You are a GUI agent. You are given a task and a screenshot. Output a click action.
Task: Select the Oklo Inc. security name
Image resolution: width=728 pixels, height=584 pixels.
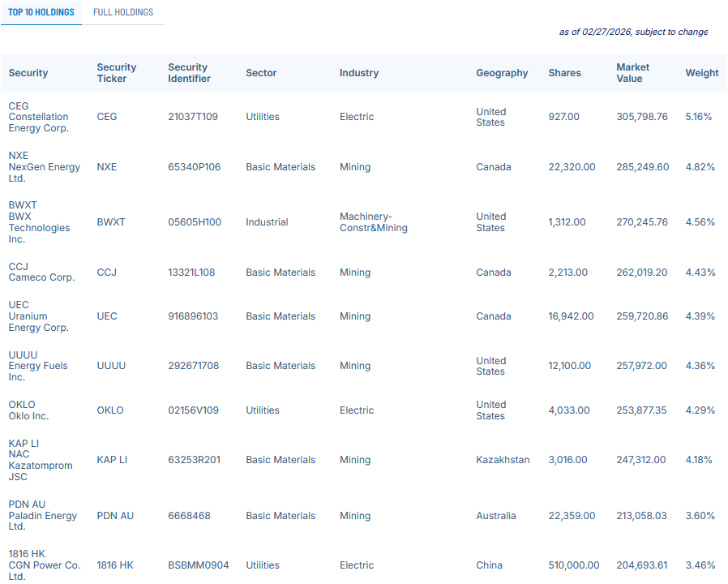pyautogui.click(x=28, y=416)
